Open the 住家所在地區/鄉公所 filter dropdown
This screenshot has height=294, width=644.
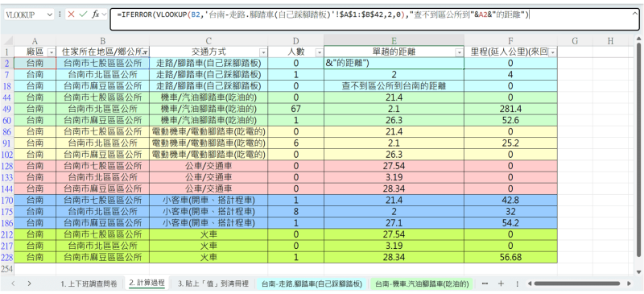145,52
